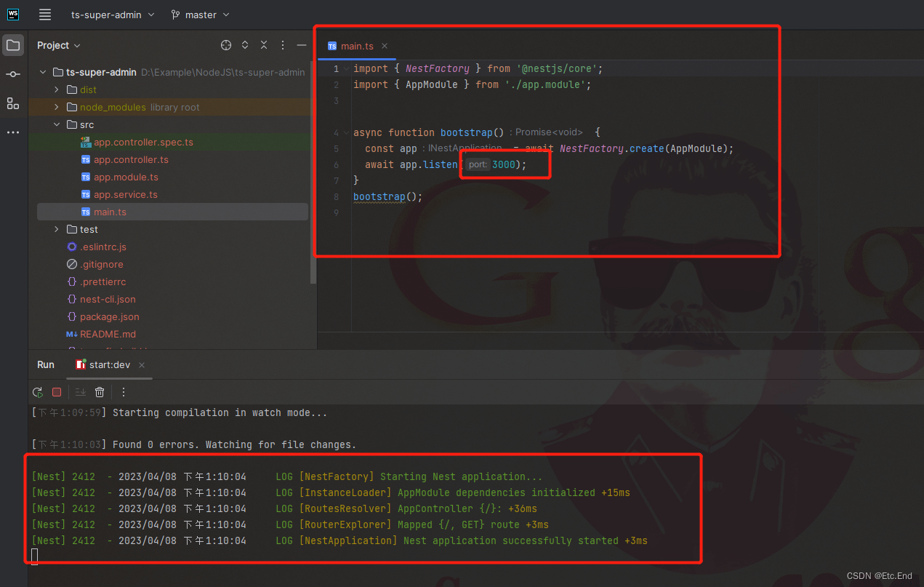Rerun the start:dev task
924x587 pixels.
click(37, 392)
